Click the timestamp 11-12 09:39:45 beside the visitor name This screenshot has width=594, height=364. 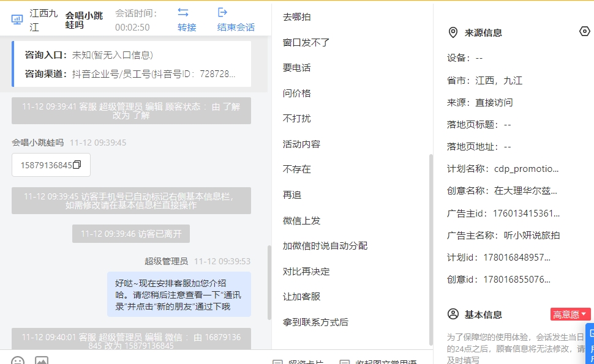pos(98,143)
